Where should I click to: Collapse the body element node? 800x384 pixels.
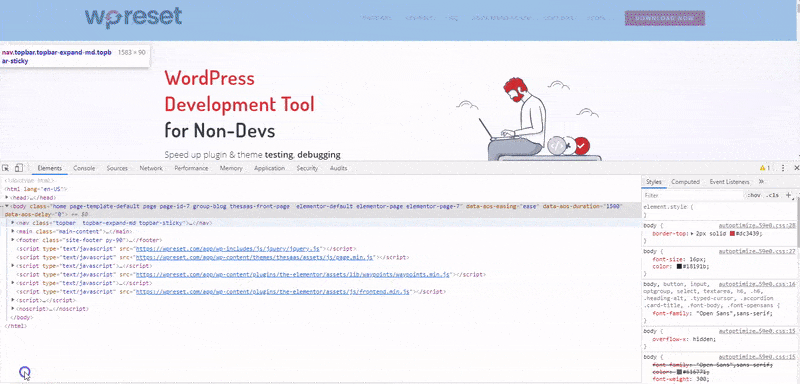point(7,206)
